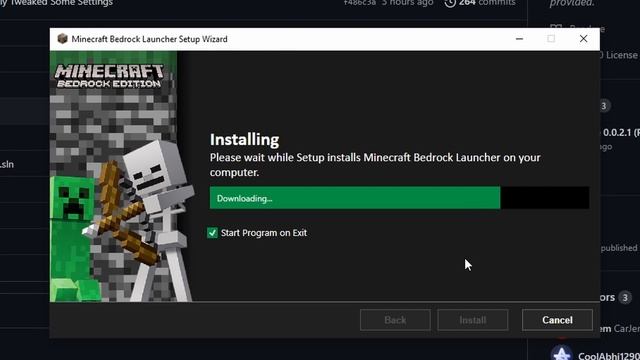The image size is (640, 360).
Task: Minimize the Setup Wizard window
Action: 519,39
